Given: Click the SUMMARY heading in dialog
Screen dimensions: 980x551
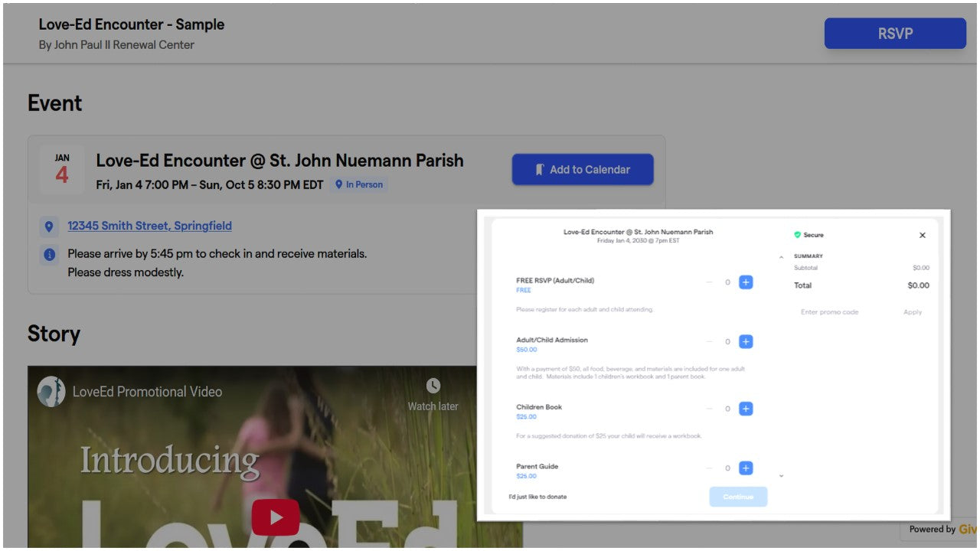Looking at the screenshot, I should [808, 256].
